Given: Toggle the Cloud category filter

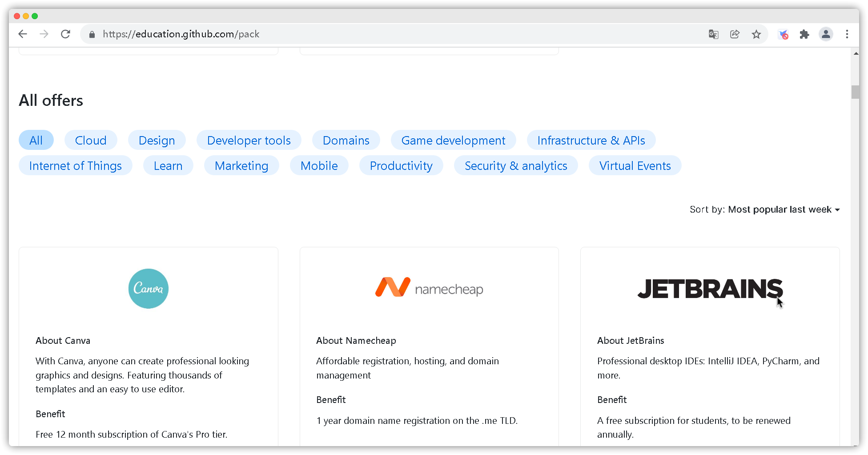Looking at the screenshot, I should tap(90, 140).
